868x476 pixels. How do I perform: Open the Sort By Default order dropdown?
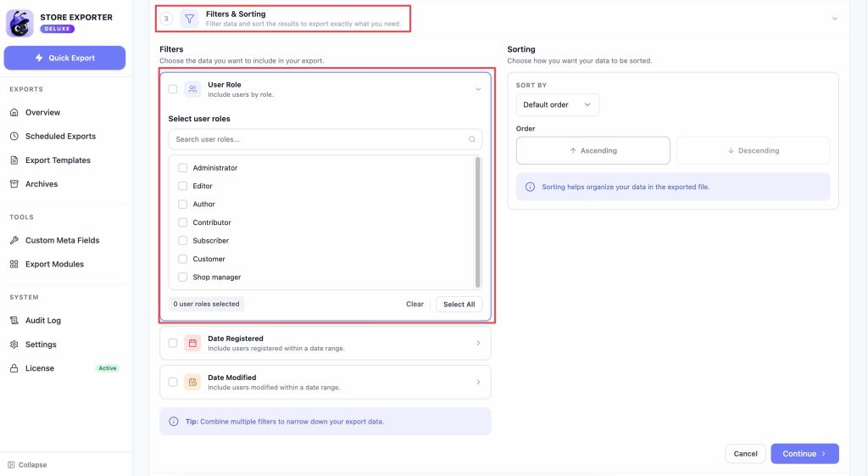(x=557, y=104)
